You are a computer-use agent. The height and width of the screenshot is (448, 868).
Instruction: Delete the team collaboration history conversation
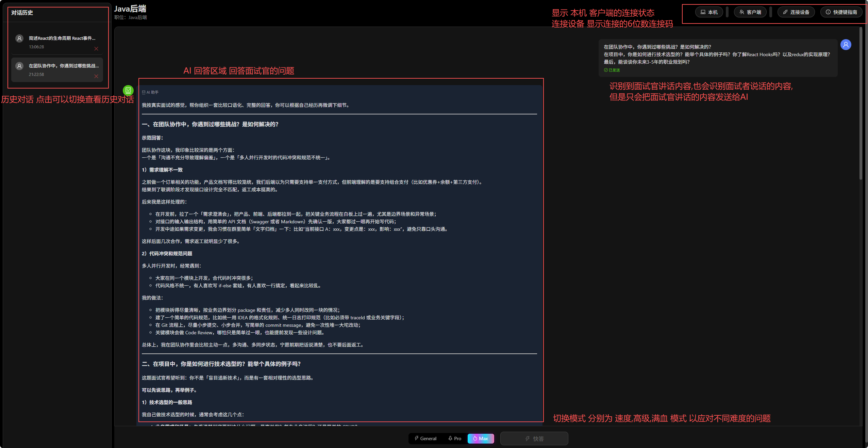tap(96, 76)
